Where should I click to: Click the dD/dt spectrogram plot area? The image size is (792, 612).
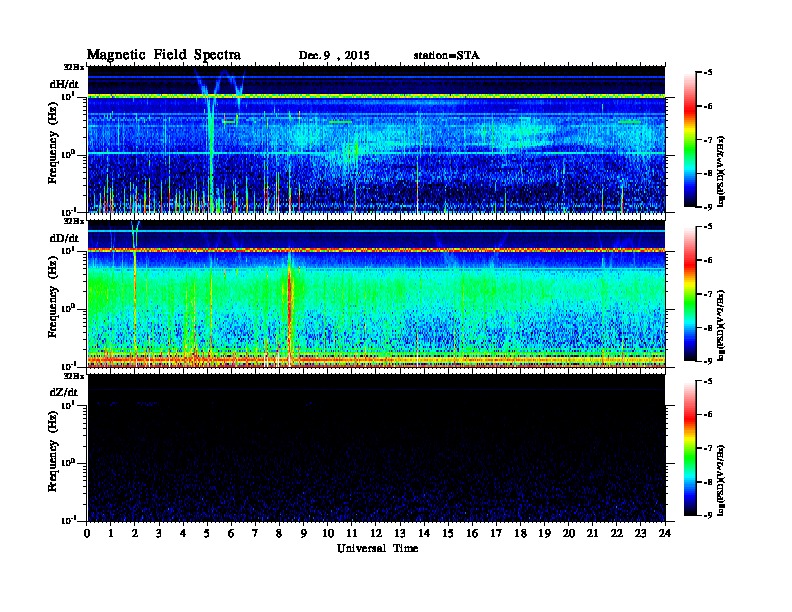tap(376, 293)
